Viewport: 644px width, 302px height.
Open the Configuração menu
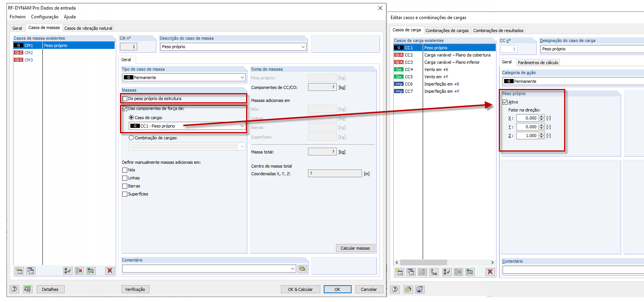[45, 17]
